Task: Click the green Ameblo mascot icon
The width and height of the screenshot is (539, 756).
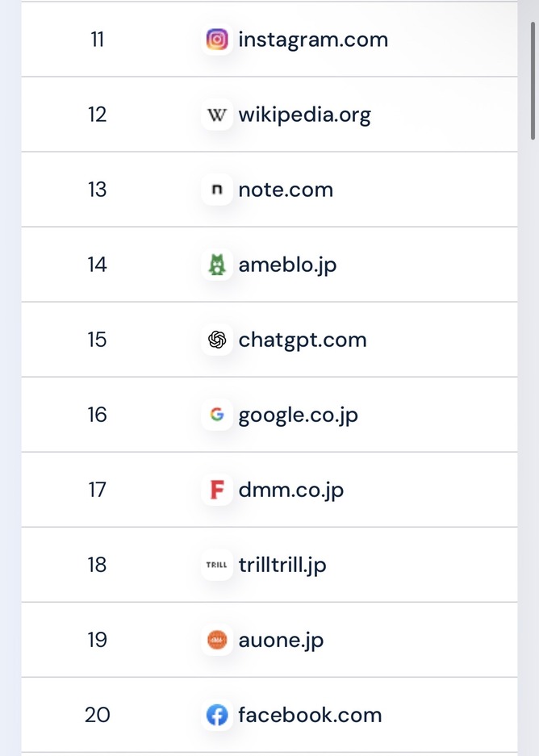Action: click(x=216, y=265)
